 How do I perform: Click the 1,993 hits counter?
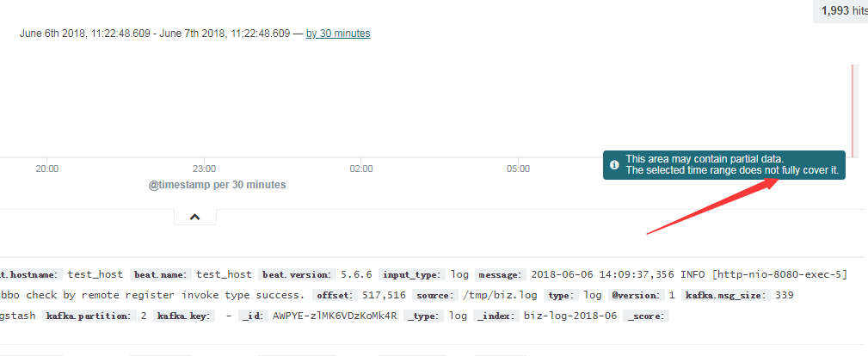[841, 10]
